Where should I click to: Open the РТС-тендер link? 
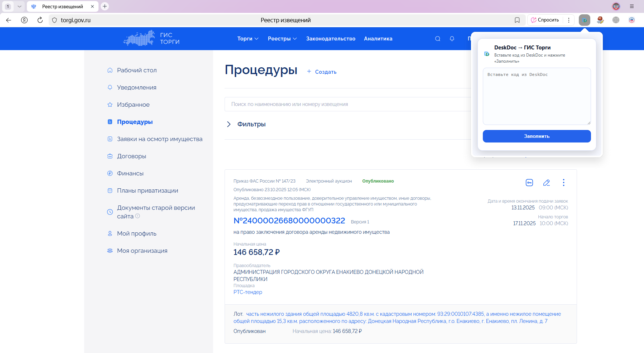click(x=247, y=292)
